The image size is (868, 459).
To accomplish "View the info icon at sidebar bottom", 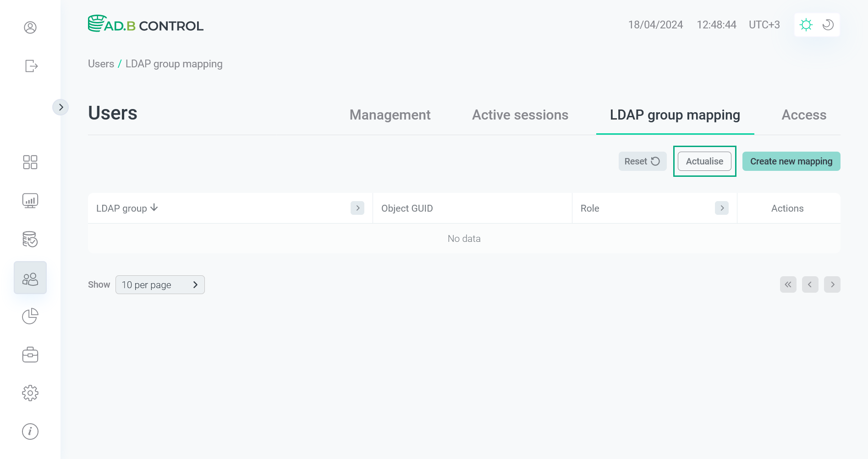I will coord(30,431).
